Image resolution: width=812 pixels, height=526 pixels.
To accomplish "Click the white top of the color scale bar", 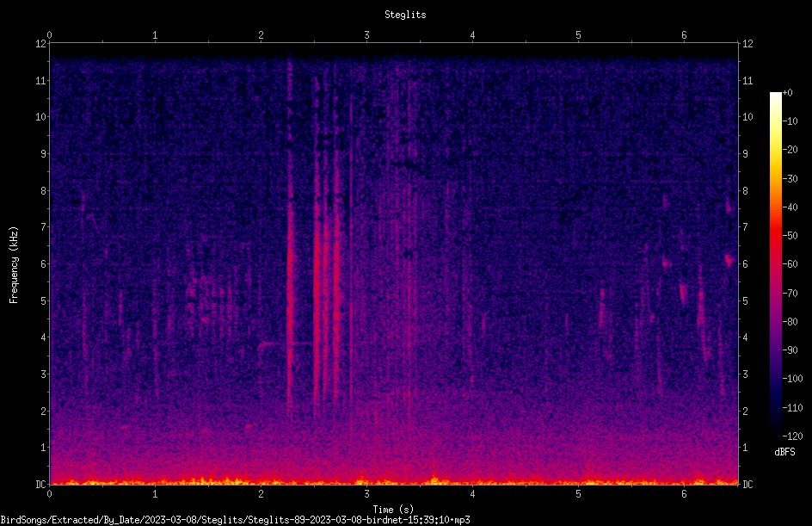I will pos(775,96).
